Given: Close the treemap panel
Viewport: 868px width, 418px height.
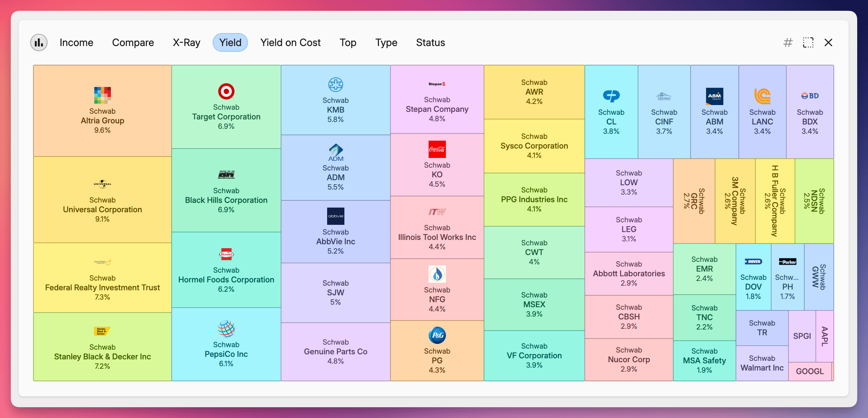Looking at the screenshot, I should [x=828, y=43].
